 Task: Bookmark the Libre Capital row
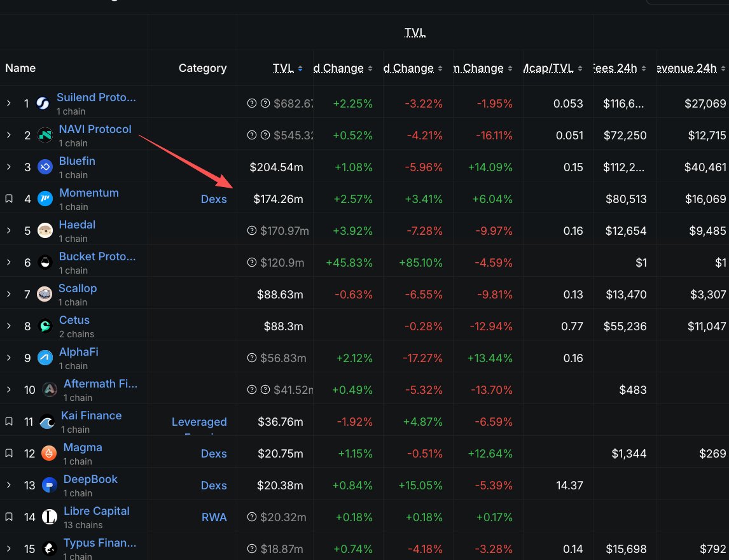(9, 517)
